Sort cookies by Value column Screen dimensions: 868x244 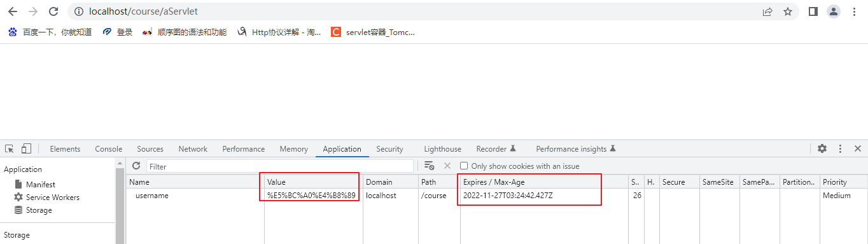tap(313, 182)
